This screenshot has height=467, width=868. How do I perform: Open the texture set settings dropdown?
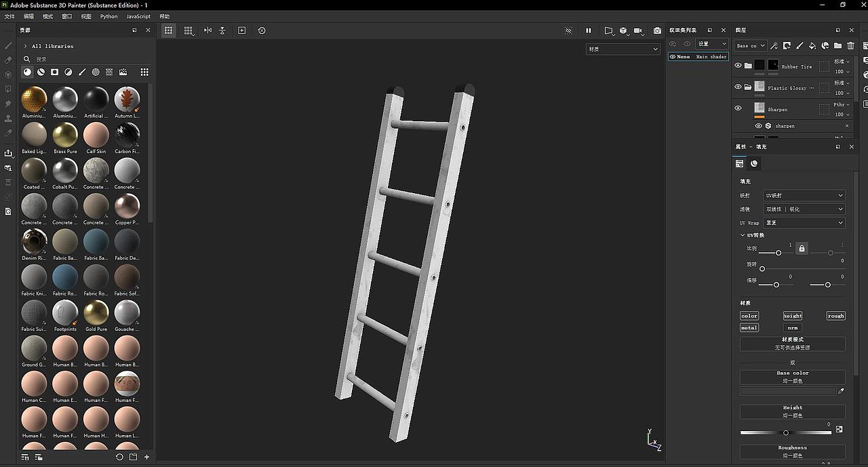point(712,44)
